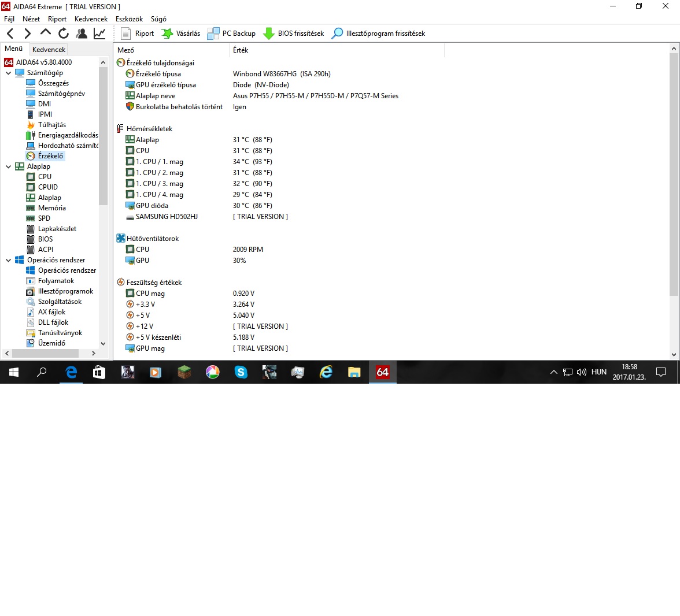
Task: Click tree panel horizontal scrollbar right arrow
Action: click(94, 353)
